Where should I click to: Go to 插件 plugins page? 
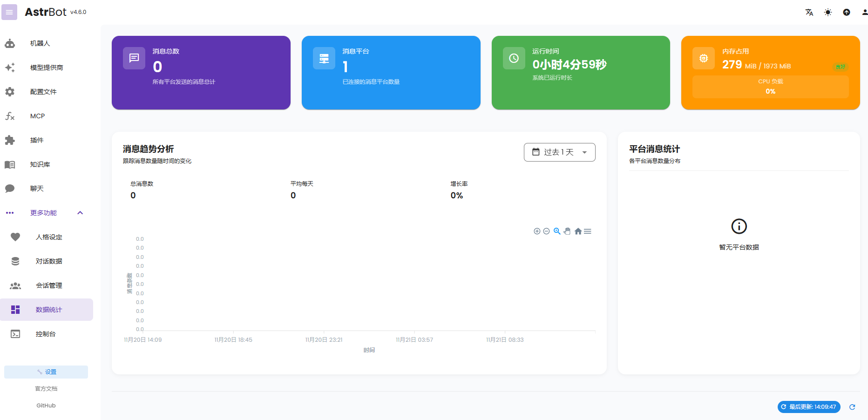pos(37,140)
